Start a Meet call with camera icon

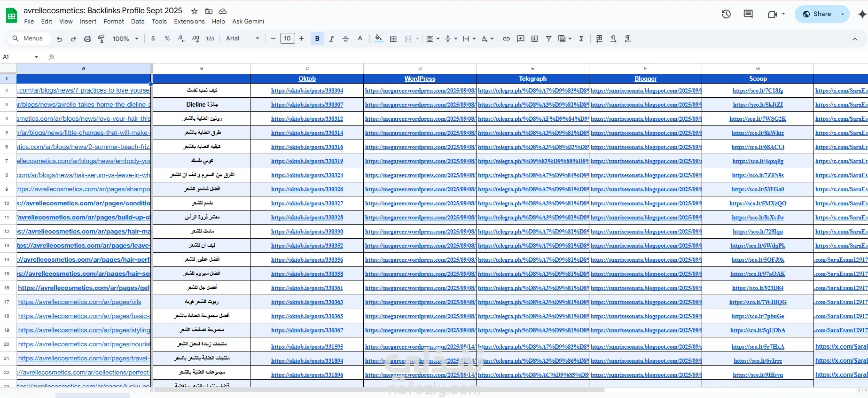(x=772, y=14)
